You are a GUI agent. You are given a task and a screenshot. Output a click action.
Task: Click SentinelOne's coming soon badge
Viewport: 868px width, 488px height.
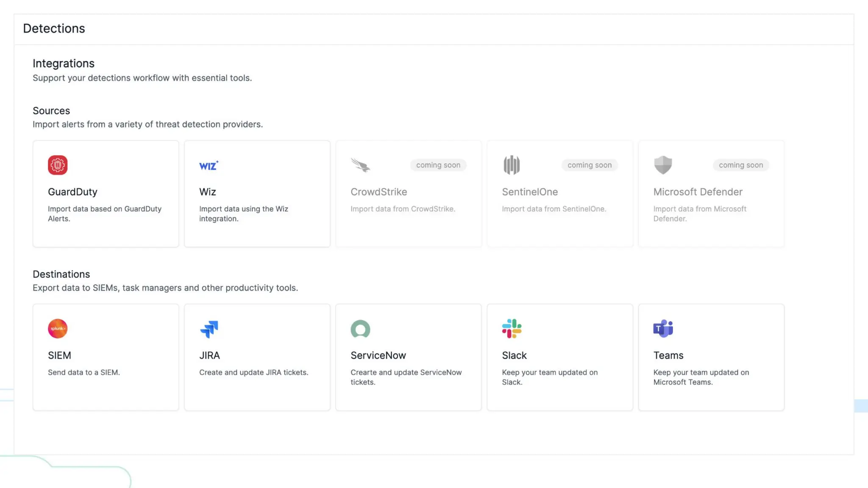pyautogui.click(x=589, y=165)
